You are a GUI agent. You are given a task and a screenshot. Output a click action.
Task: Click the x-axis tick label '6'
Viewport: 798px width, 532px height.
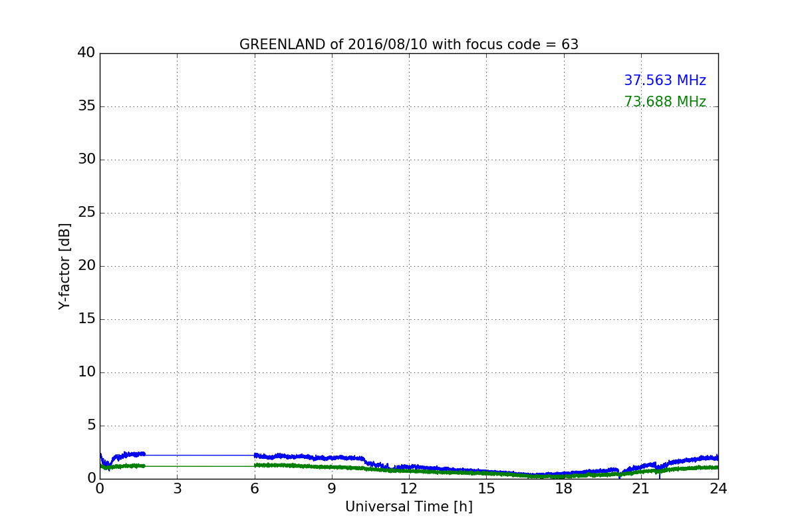(x=254, y=489)
